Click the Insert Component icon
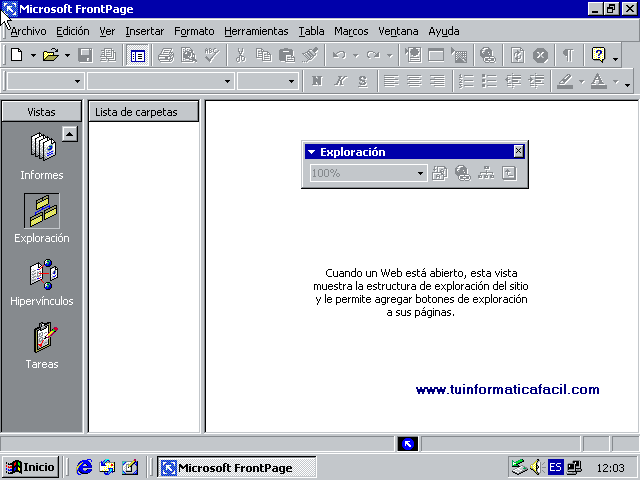 (413, 55)
